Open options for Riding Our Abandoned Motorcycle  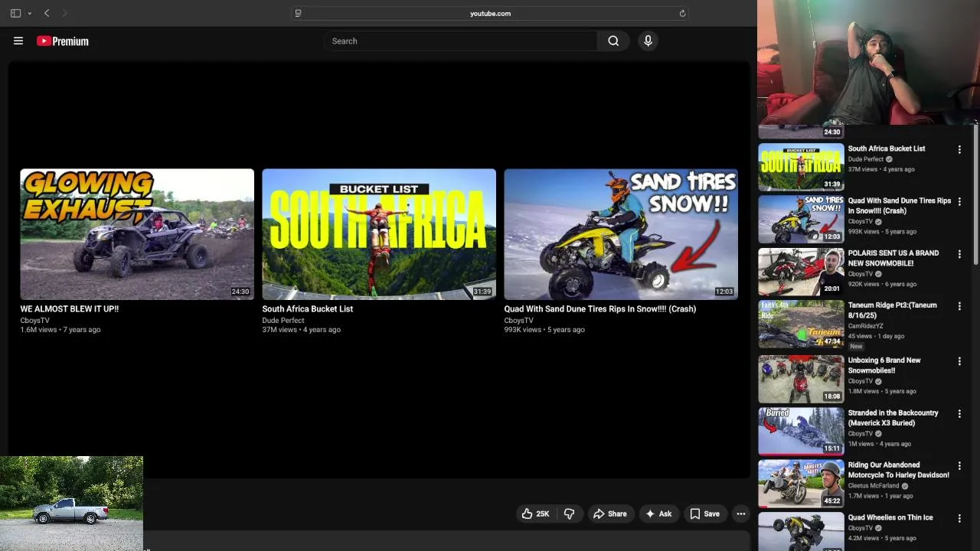(x=959, y=466)
